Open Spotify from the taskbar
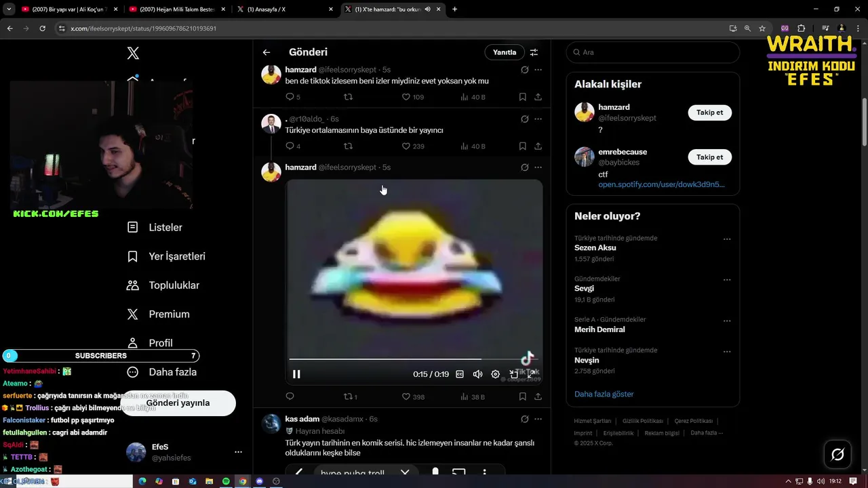 click(226, 481)
